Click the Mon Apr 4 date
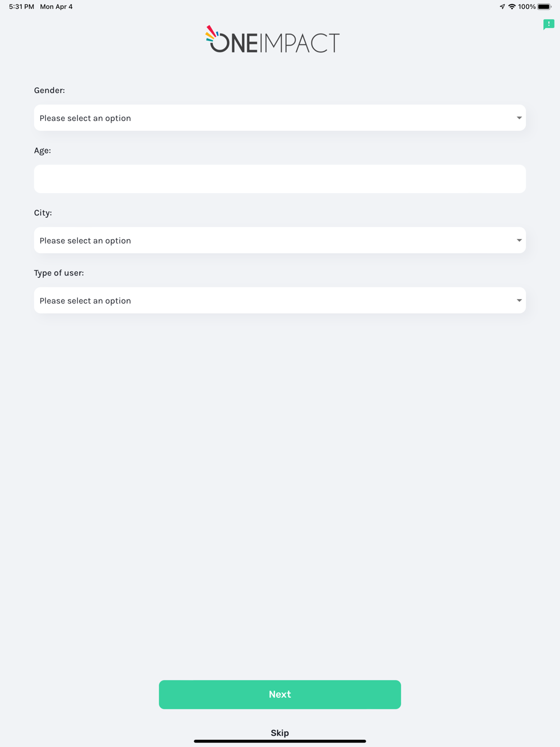This screenshot has height=747, width=560. [x=56, y=7]
